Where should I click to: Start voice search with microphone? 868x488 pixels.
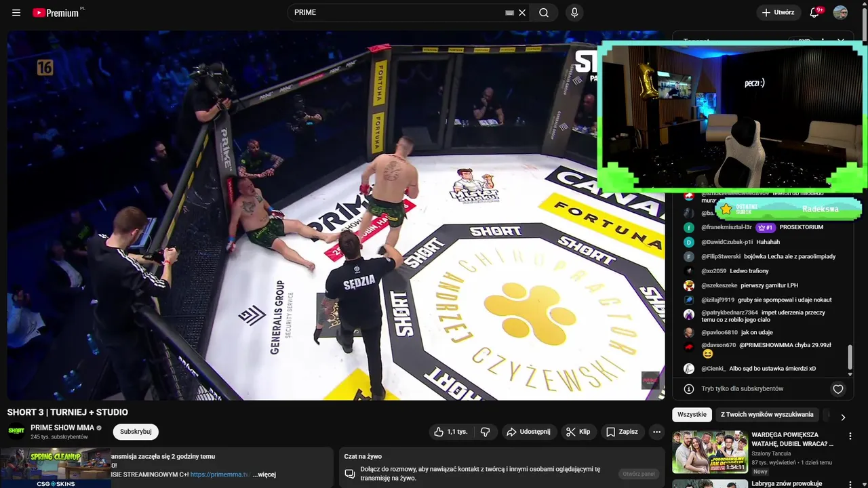[x=574, y=12]
